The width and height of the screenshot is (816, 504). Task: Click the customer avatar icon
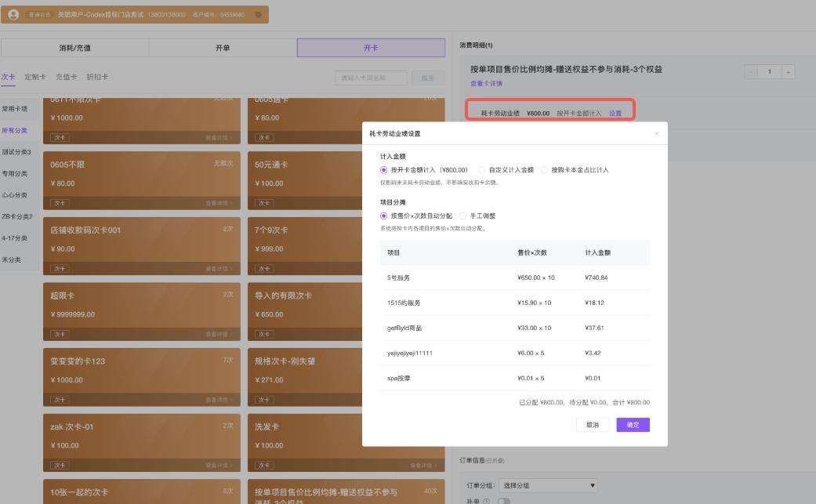pos(13,15)
